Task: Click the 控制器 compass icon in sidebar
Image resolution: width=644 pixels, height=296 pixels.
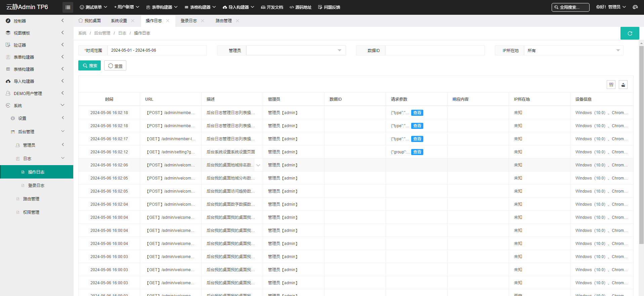Action: 8,21
